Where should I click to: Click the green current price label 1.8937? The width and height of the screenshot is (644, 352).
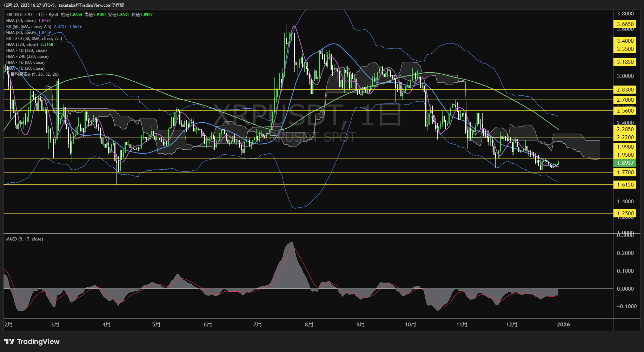pyautogui.click(x=626, y=163)
